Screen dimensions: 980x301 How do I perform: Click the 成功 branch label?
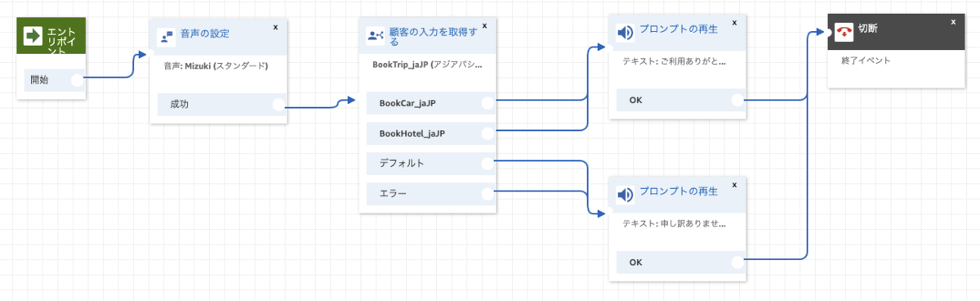pyautogui.click(x=179, y=105)
